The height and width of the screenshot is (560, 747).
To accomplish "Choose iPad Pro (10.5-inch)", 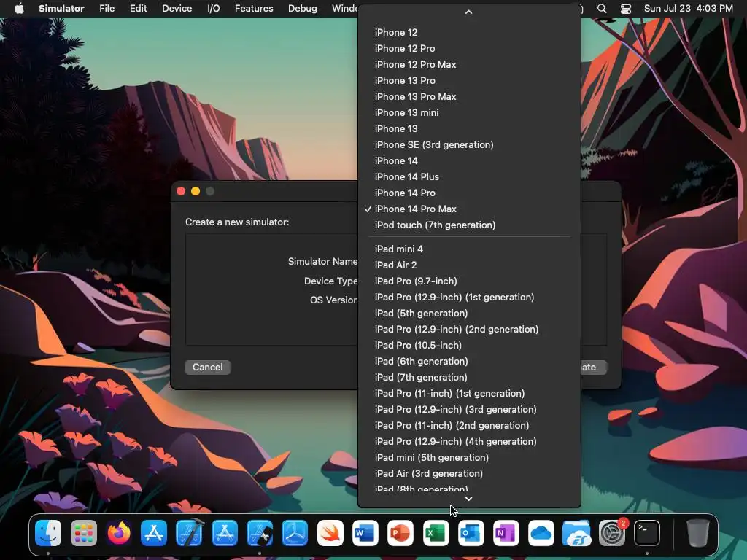I will coord(469,345).
